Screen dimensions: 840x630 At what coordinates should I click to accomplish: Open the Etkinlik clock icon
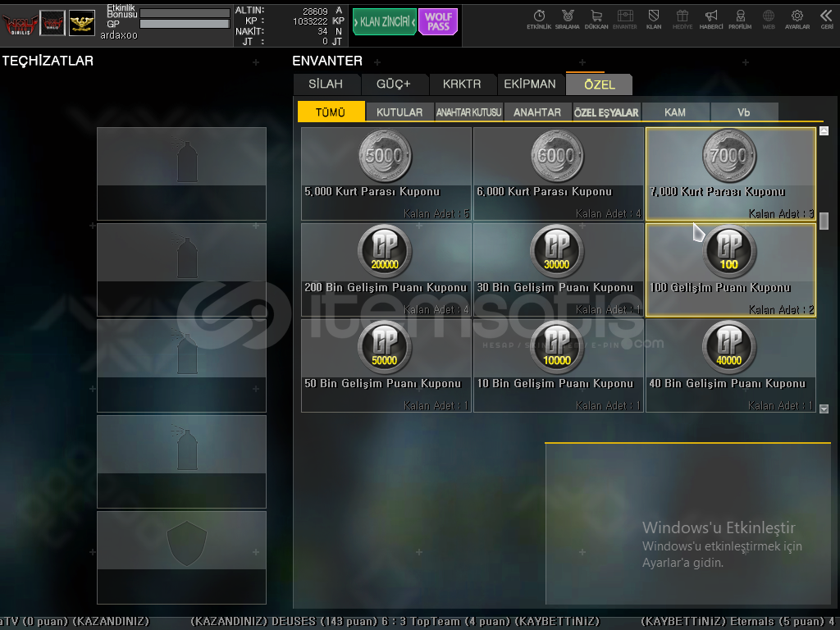tap(538, 20)
